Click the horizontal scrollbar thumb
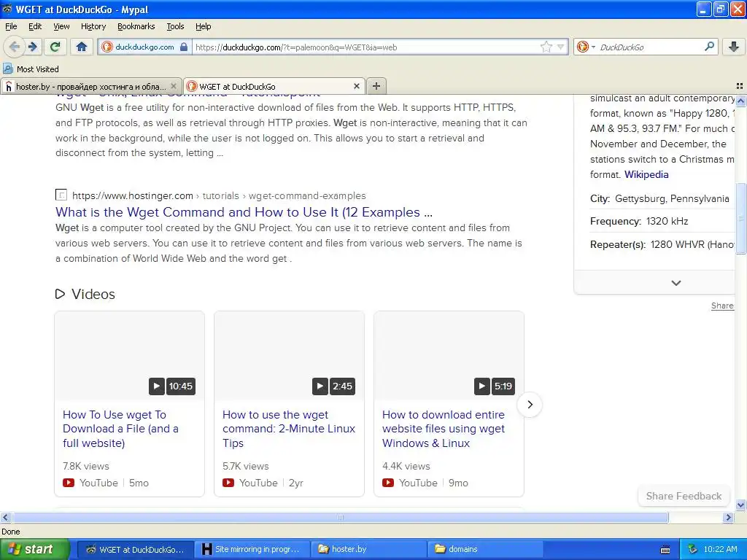Image resolution: width=747 pixels, height=560 pixels. (x=340, y=517)
